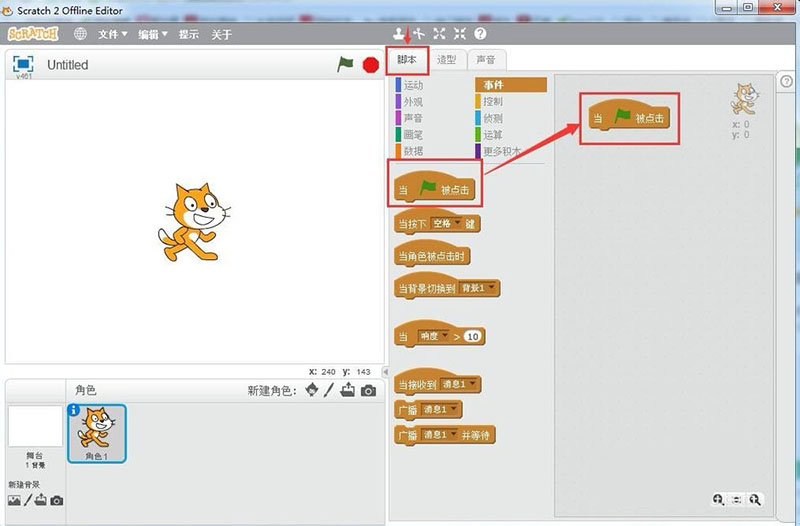800x526 pixels.
Task: Reset scripts area zoom
Action: [737, 499]
